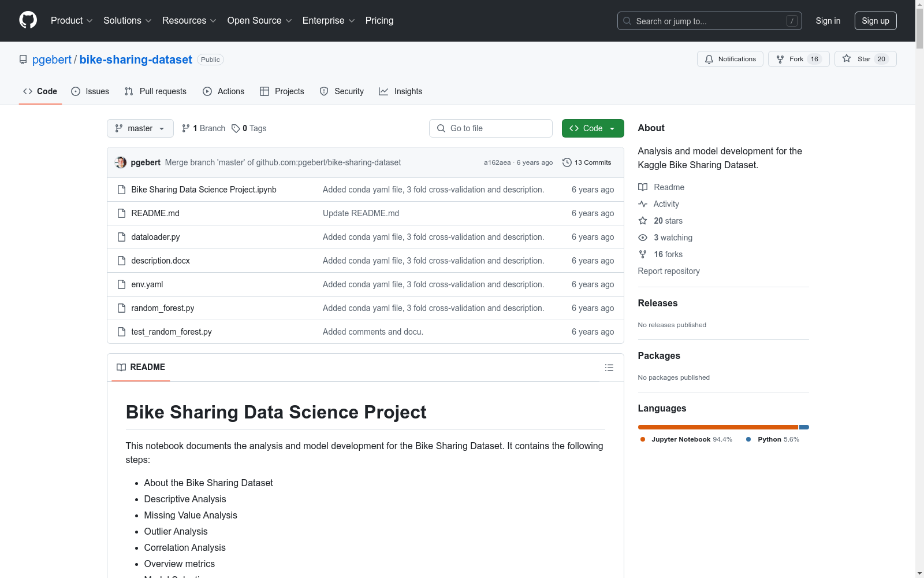924x578 pixels.
Task: Open the Pricing link
Action: point(379,20)
